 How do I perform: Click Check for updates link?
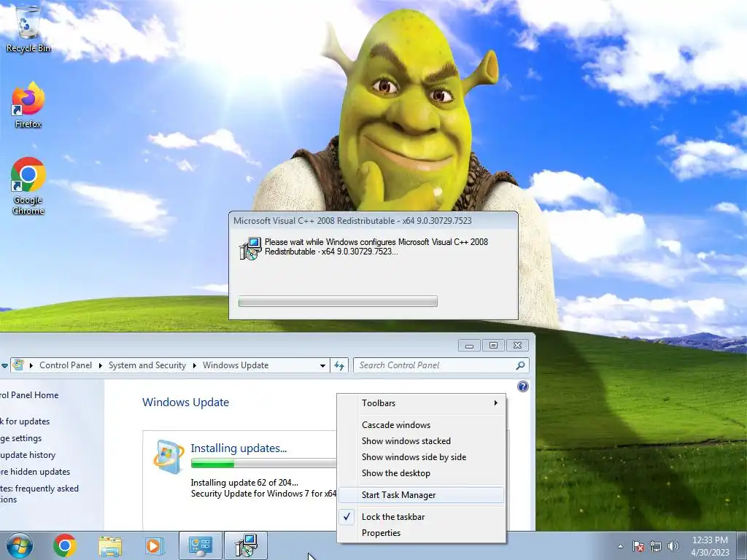[25, 421]
